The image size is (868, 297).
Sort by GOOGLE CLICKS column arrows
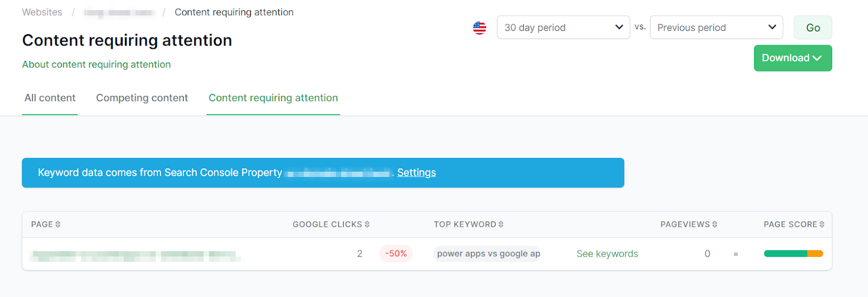367,224
